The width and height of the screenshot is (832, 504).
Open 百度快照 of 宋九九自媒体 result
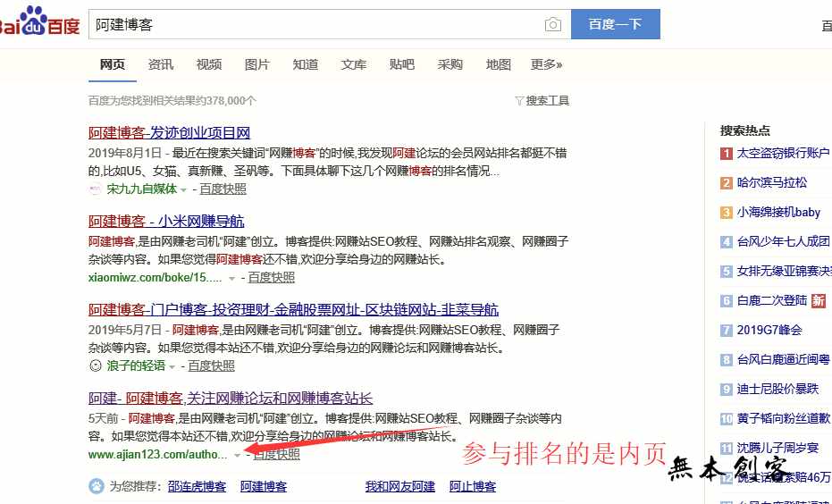point(223,189)
